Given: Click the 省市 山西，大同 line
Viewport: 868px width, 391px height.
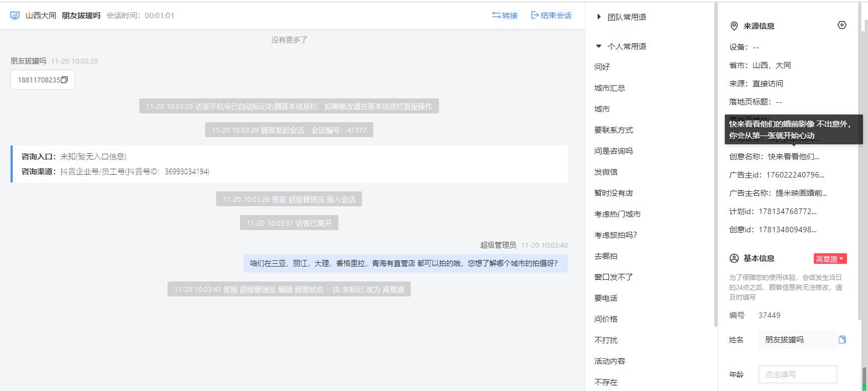Looking at the screenshot, I should (x=760, y=65).
